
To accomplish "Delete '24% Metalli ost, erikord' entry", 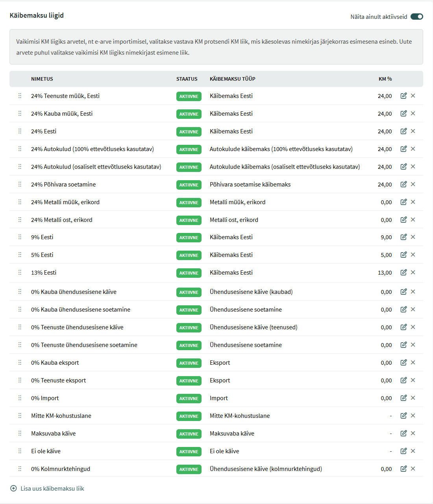I will click(x=413, y=220).
